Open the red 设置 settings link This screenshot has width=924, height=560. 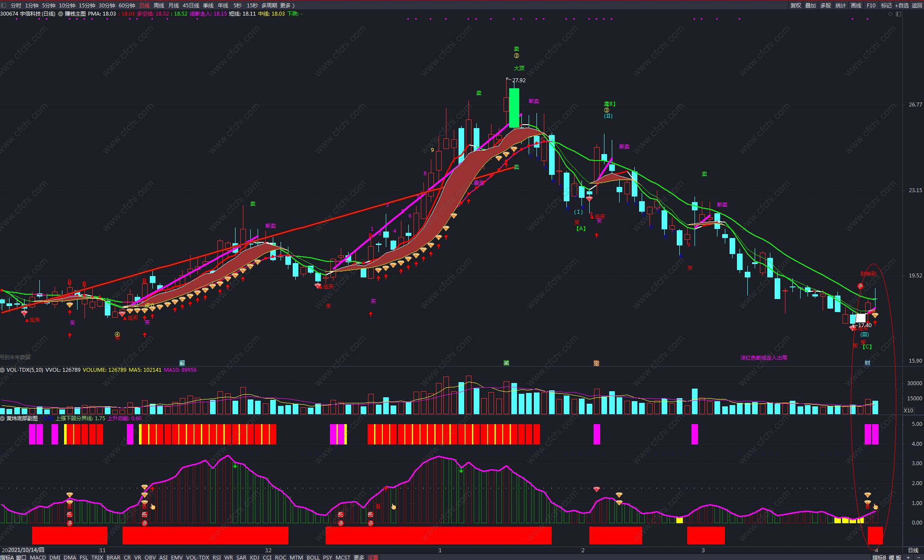tap(373, 557)
